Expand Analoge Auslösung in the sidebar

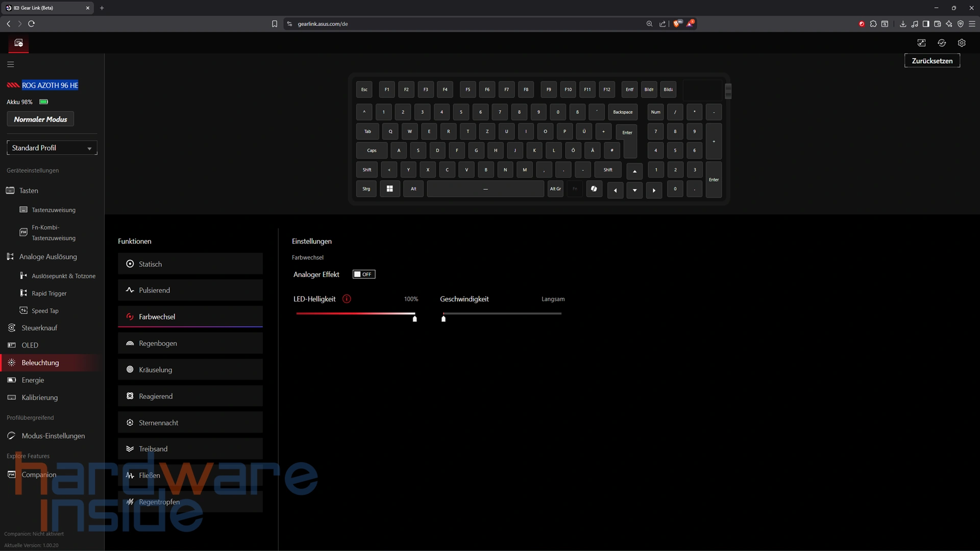(x=48, y=257)
